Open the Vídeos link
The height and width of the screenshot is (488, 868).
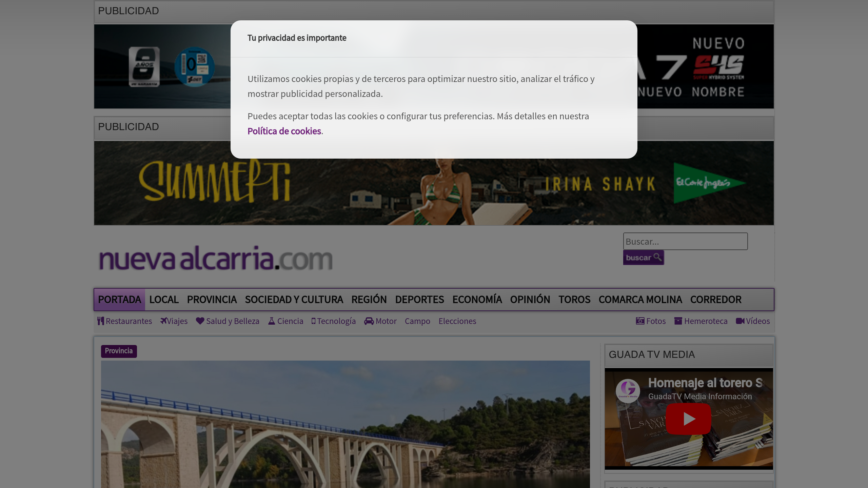coord(753,321)
